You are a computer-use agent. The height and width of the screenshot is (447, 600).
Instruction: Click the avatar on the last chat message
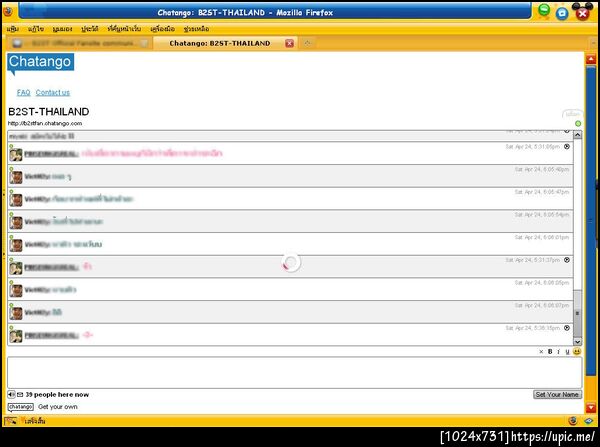pos(16,336)
